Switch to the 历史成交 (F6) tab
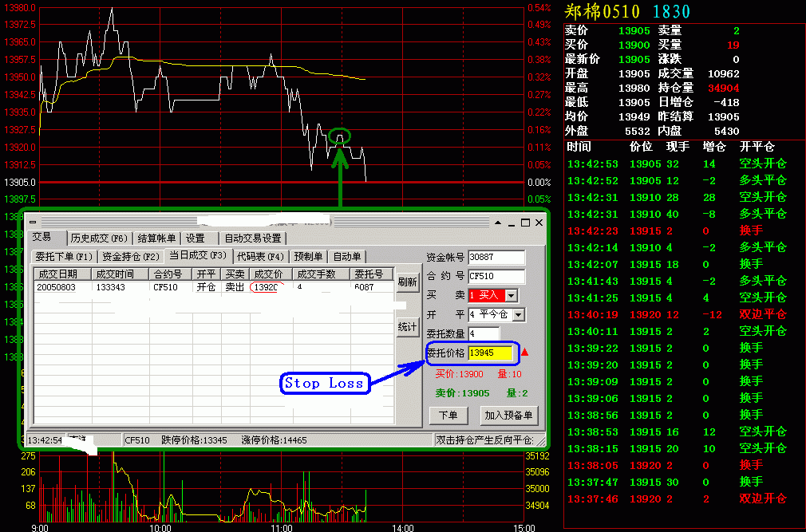 tap(98, 238)
